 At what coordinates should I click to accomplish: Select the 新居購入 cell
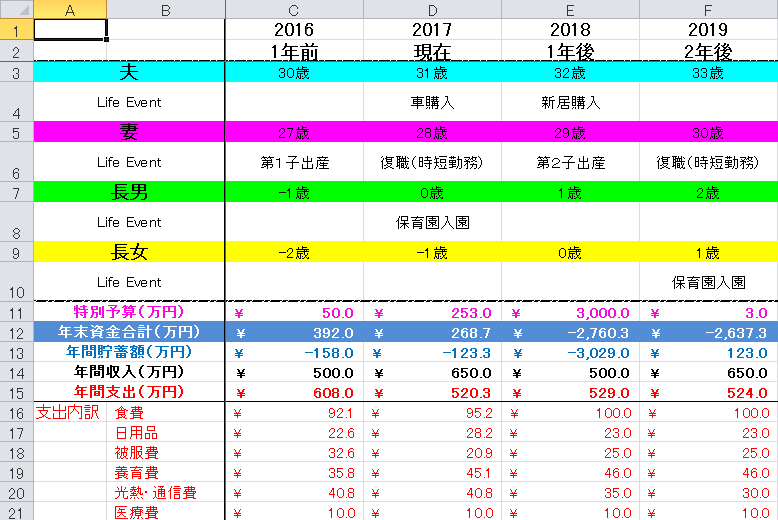tap(570, 102)
